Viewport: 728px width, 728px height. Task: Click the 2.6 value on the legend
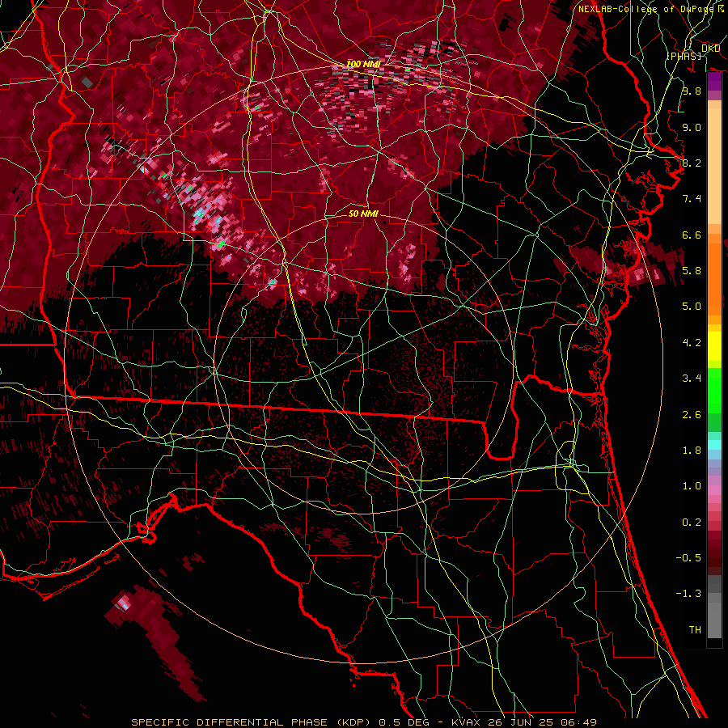(692, 415)
